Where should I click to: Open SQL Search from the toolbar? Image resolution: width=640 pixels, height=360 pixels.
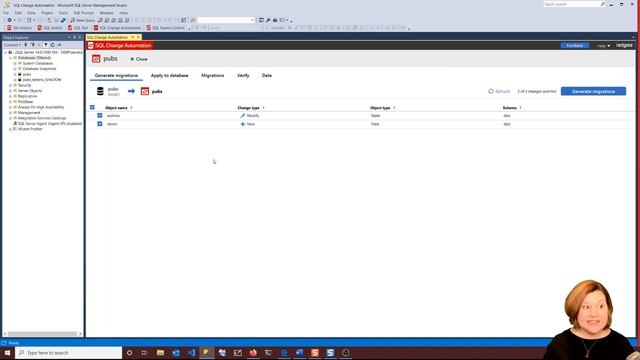(x=50, y=28)
